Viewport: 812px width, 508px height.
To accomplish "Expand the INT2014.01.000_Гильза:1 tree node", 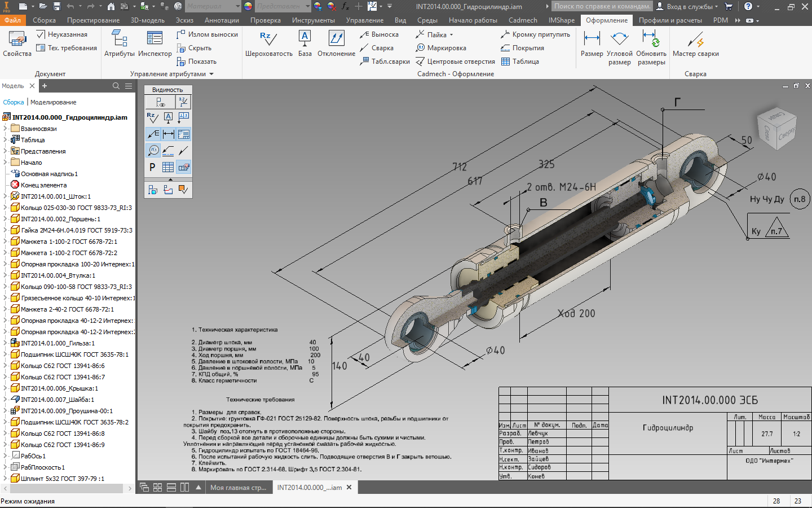I will pyautogui.click(x=5, y=343).
